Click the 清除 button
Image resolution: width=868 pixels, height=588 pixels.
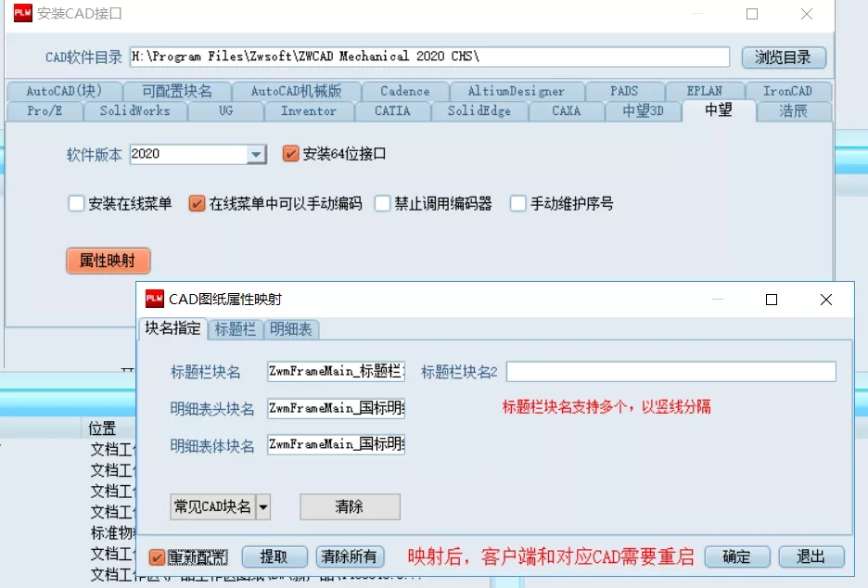tap(350, 506)
